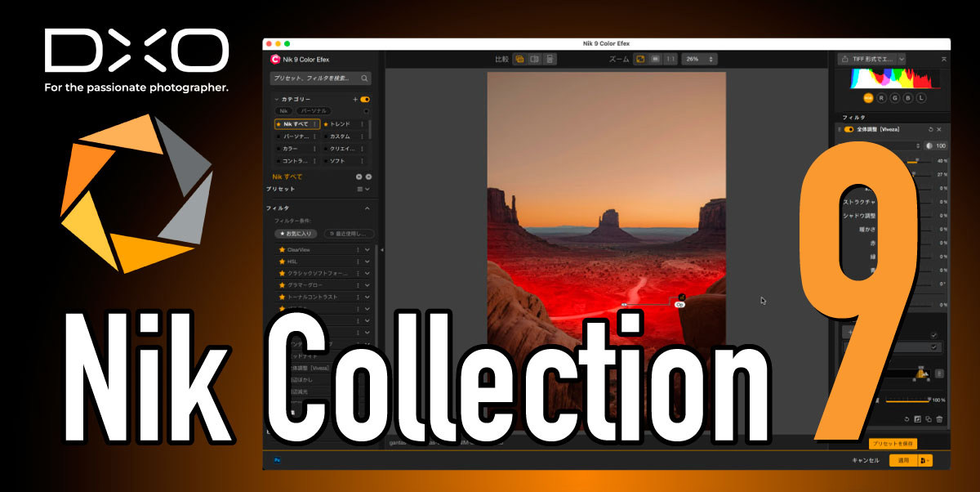Set zoom to 1:1
Screen dimensions: 980x492
tap(670, 59)
